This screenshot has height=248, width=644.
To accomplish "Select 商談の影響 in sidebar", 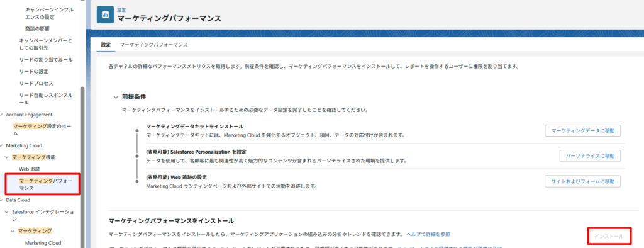I will coord(37,28).
